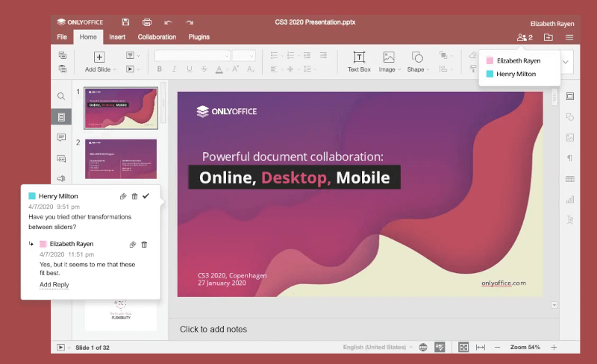Insert a Text Box

pyautogui.click(x=359, y=61)
